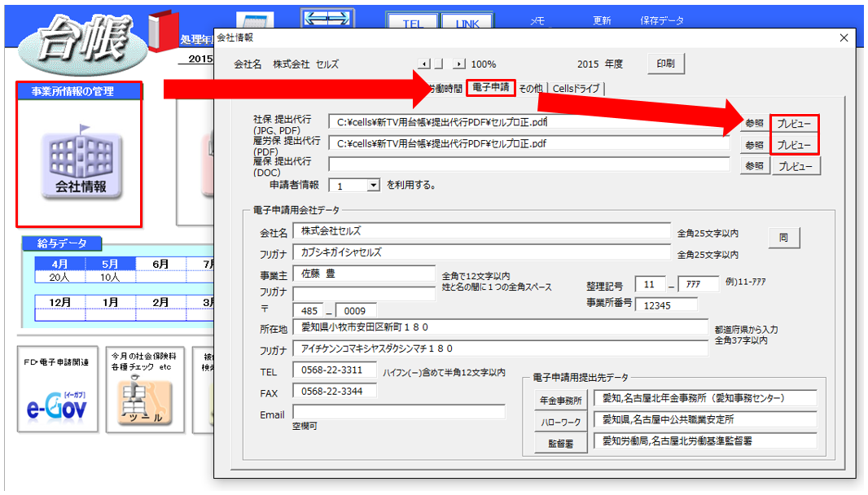The image size is (868, 495).
Task: Switch to the 電子申請 tab
Action: pyautogui.click(x=491, y=87)
